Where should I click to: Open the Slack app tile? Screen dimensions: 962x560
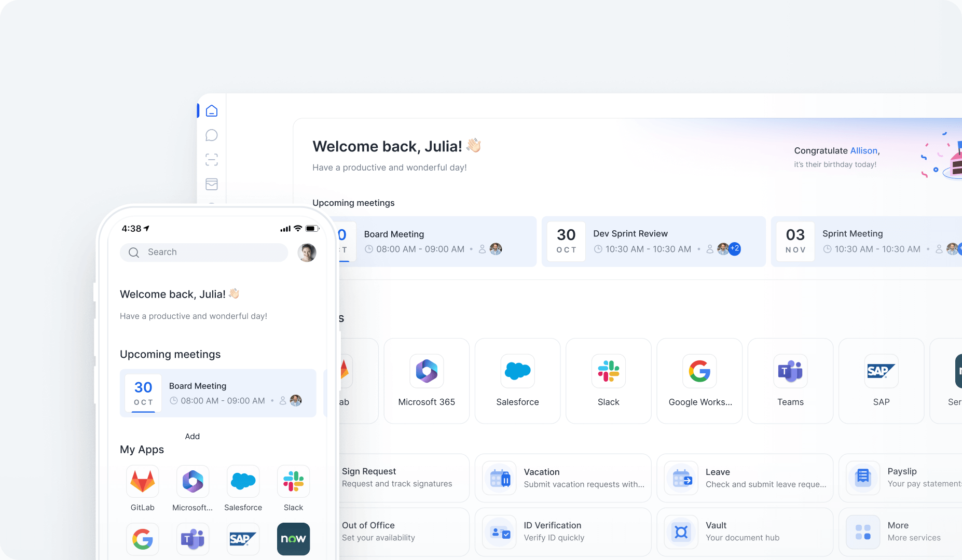(x=608, y=380)
